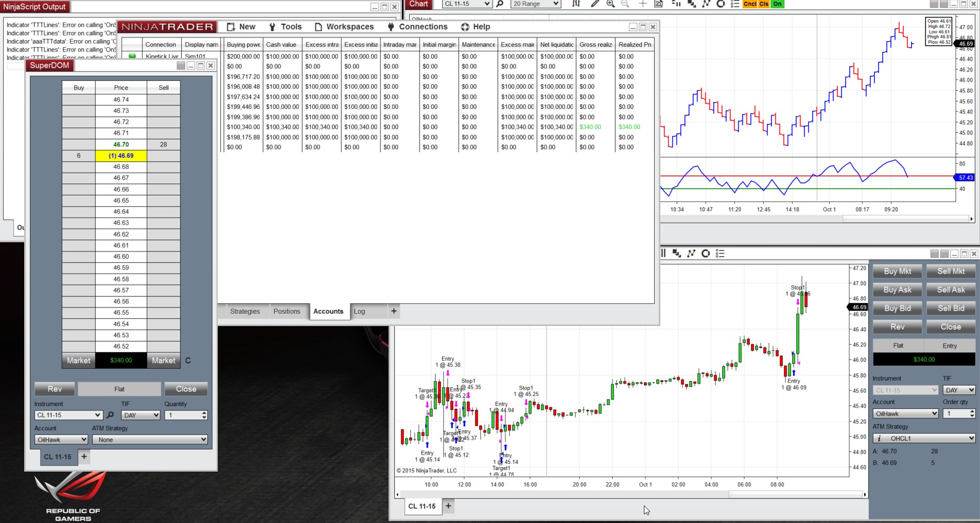980x523 pixels.
Task: Open the SuperDOM Account dropdown showing OilHawk
Action: pyautogui.click(x=61, y=440)
